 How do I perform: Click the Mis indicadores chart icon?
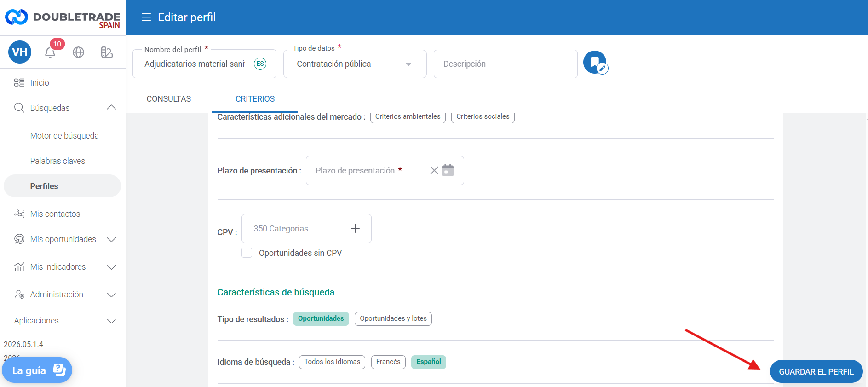coord(19,267)
